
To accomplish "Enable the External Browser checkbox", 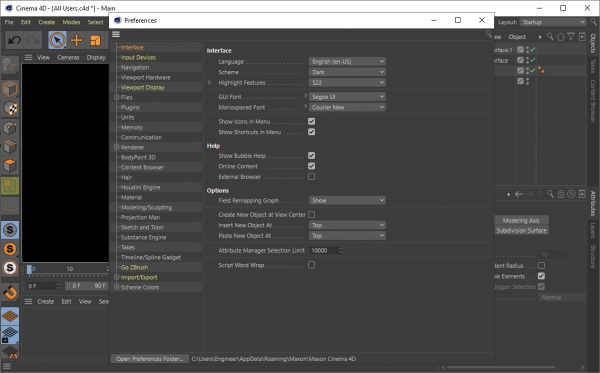I will [x=311, y=177].
